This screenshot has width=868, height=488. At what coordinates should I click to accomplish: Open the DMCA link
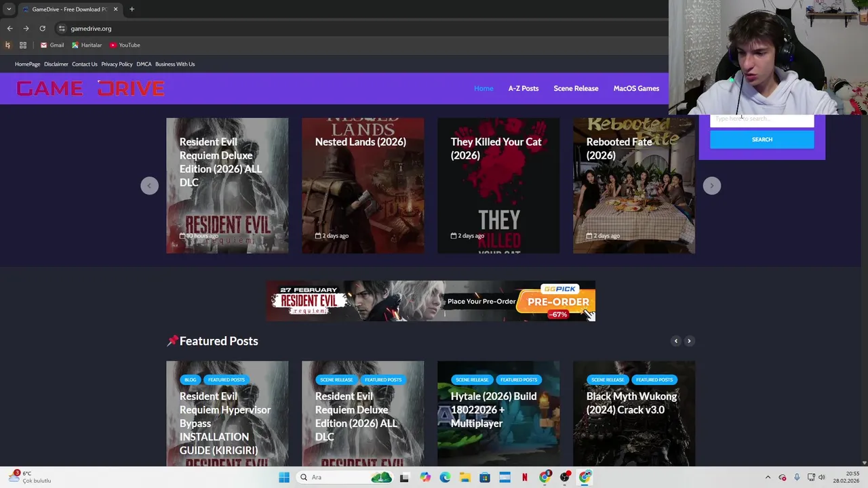coord(144,64)
